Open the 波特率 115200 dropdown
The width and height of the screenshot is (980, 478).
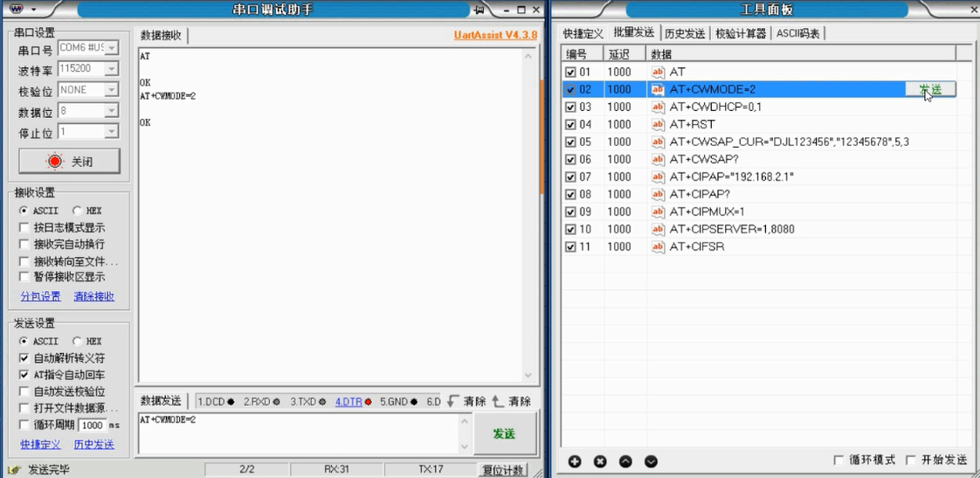pyautogui.click(x=112, y=69)
